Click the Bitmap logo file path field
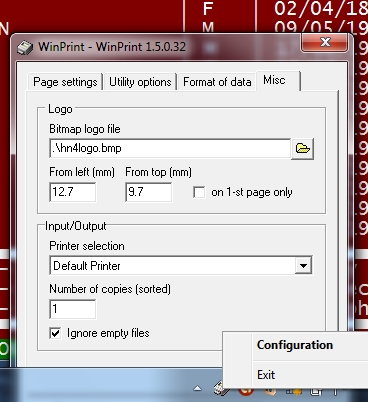This screenshot has height=402, width=368. pyautogui.click(x=170, y=148)
